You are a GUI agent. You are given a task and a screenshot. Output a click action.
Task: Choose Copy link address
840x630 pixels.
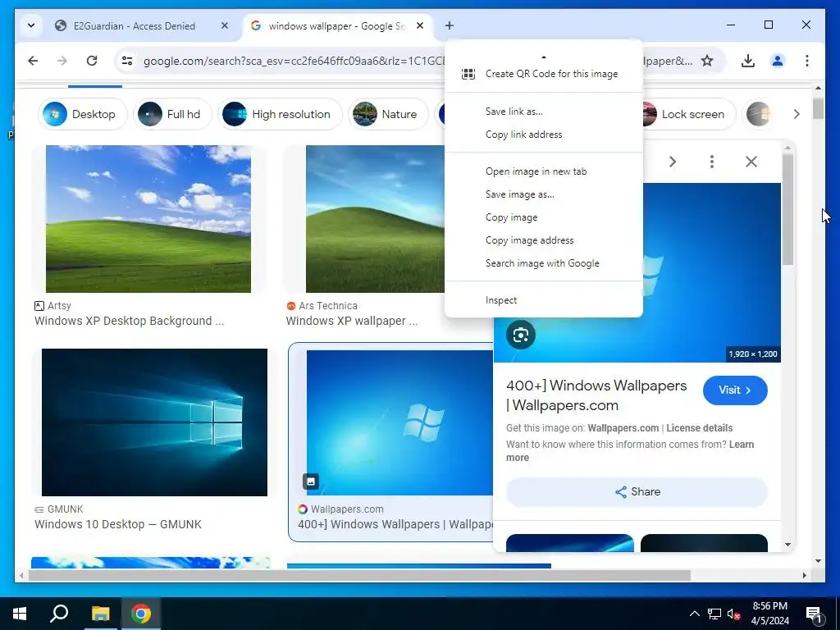coord(544,135)
